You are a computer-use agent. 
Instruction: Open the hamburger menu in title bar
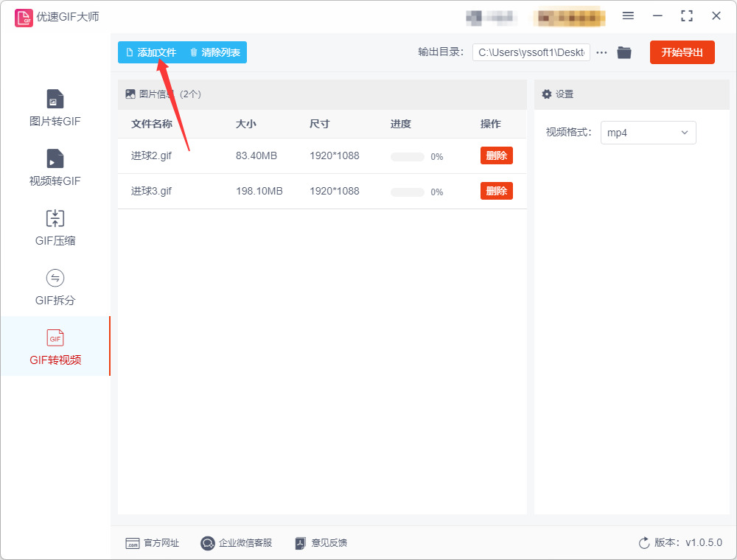pos(628,16)
